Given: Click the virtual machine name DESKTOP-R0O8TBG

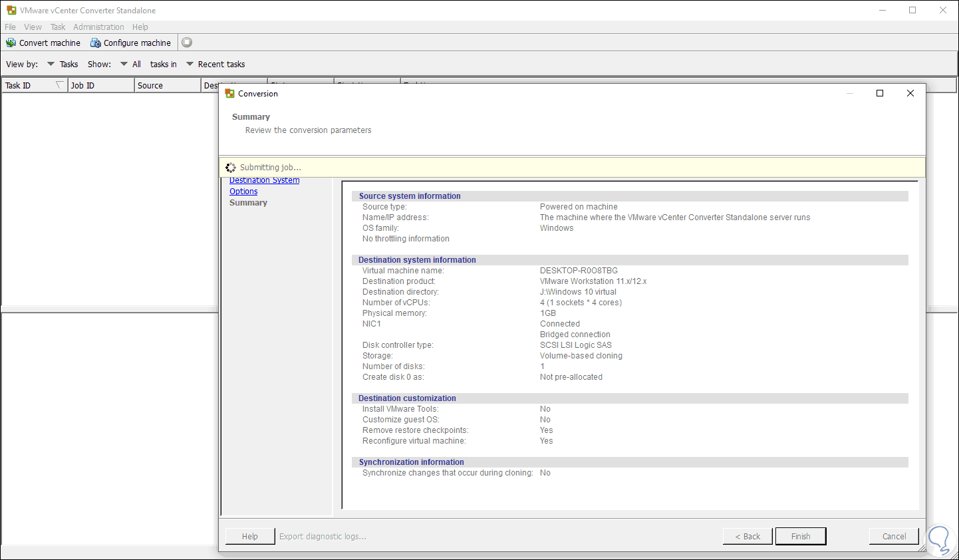Looking at the screenshot, I should pos(579,271).
